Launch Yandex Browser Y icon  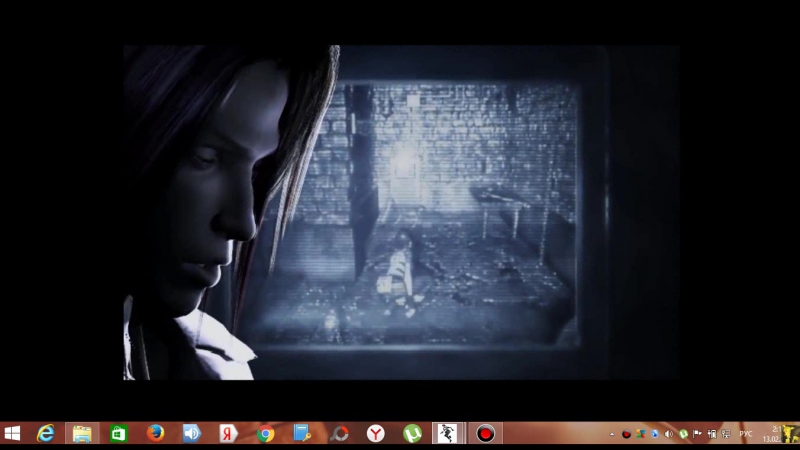(x=376, y=434)
